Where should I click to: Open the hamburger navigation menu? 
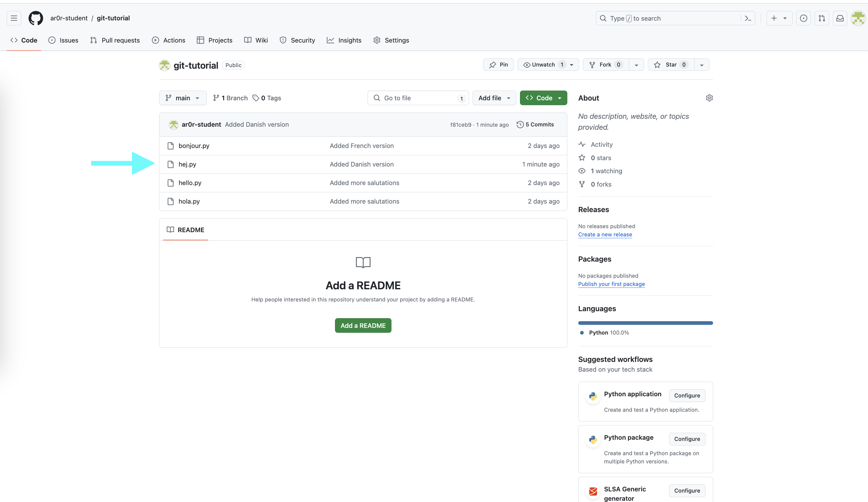tap(14, 18)
